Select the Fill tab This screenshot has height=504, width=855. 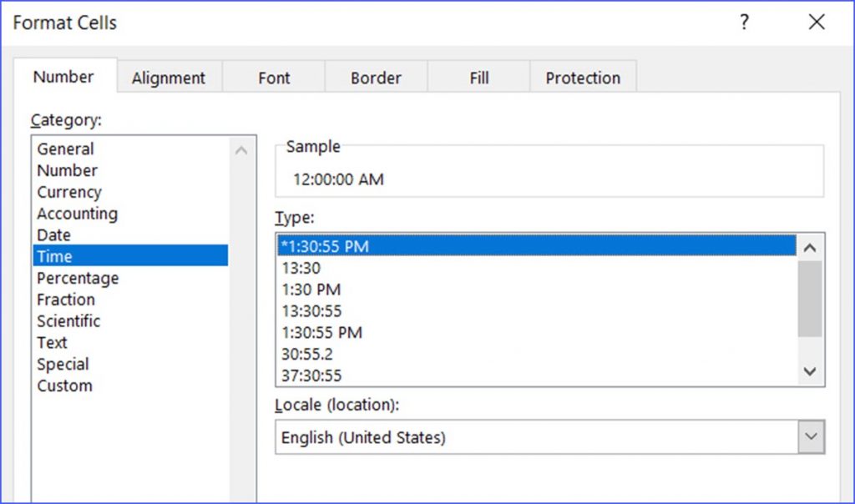tap(479, 78)
